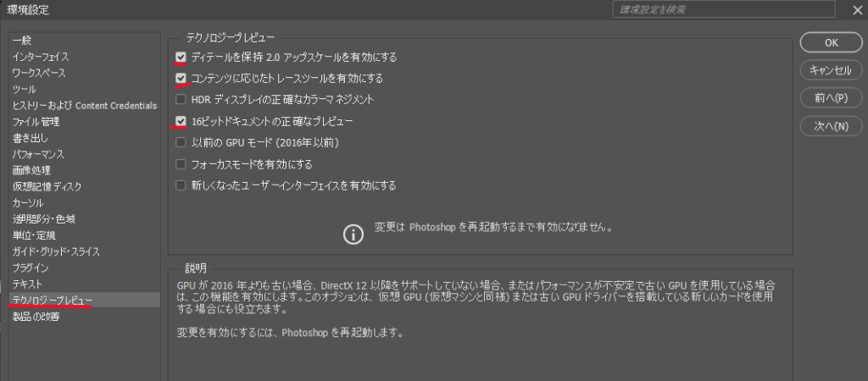The image size is (868, 381).
Task: Select ヒストリーおよび Content Credentials category
Action: pyautogui.click(x=84, y=106)
